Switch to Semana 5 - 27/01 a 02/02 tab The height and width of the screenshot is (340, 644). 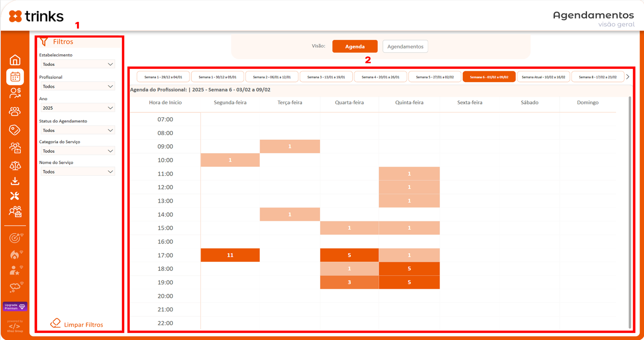435,77
